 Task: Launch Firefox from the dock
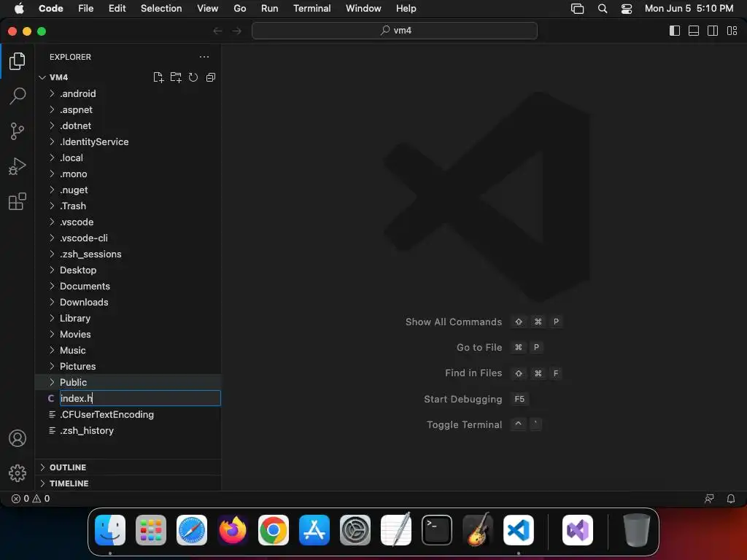pos(233,530)
